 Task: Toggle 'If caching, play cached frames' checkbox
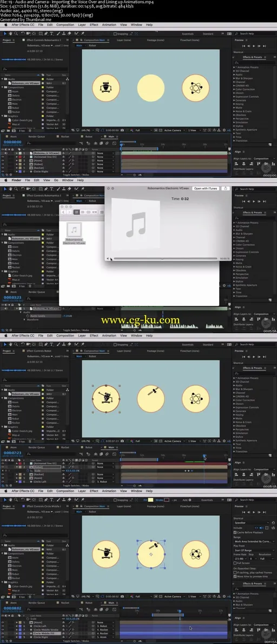click(235, 573)
